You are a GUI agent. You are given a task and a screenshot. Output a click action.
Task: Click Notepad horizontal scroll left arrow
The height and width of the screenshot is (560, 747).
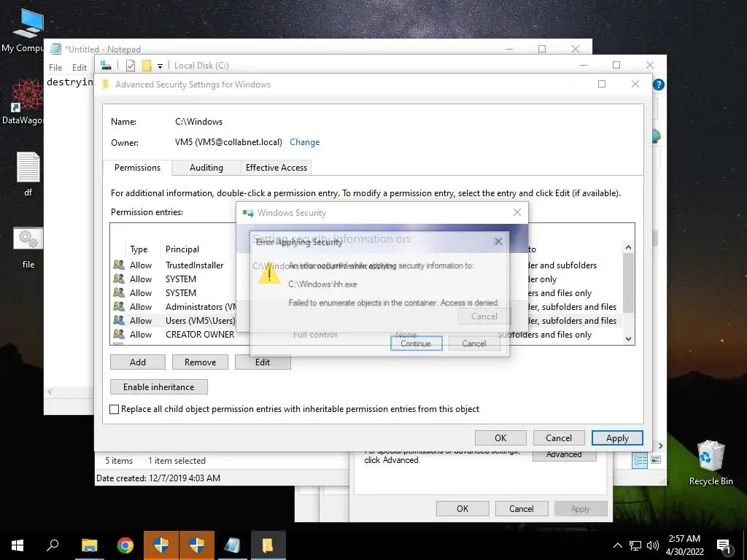(x=50, y=392)
